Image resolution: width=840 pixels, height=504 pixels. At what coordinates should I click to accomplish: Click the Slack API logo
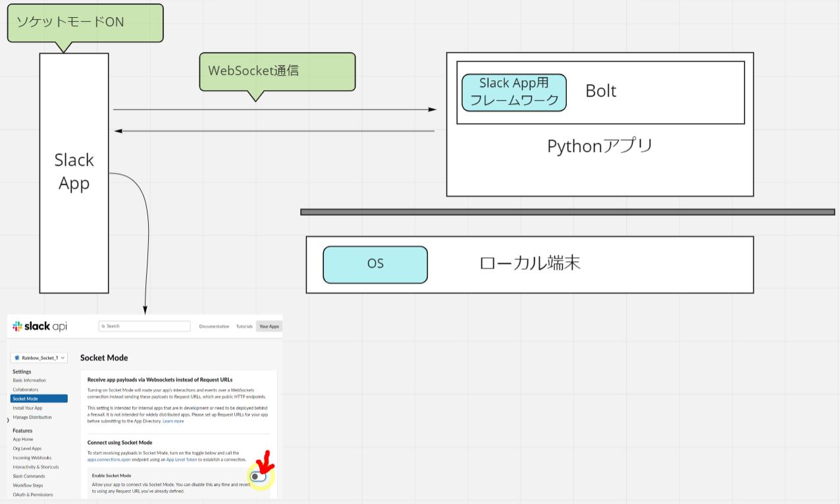[x=39, y=326]
